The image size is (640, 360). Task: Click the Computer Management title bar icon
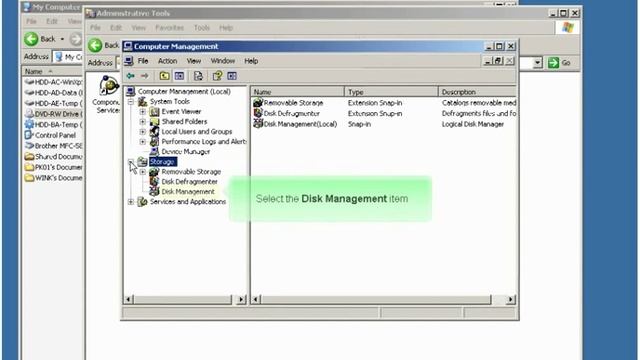(128, 46)
